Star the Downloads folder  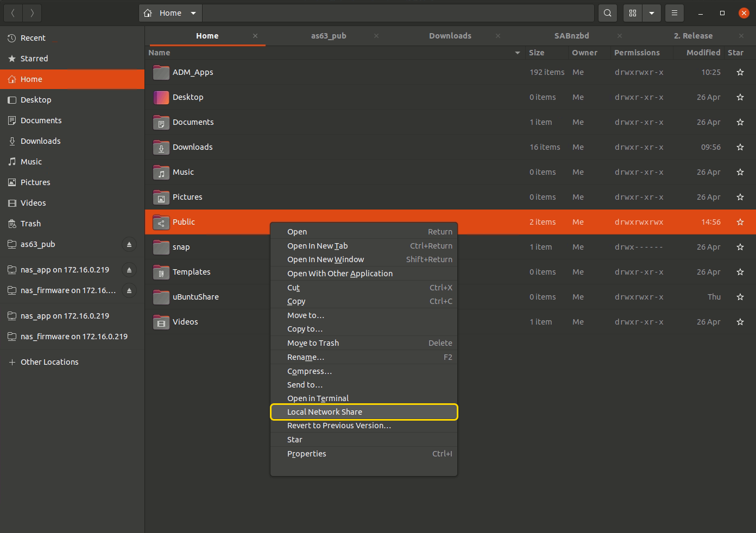(740, 147)
